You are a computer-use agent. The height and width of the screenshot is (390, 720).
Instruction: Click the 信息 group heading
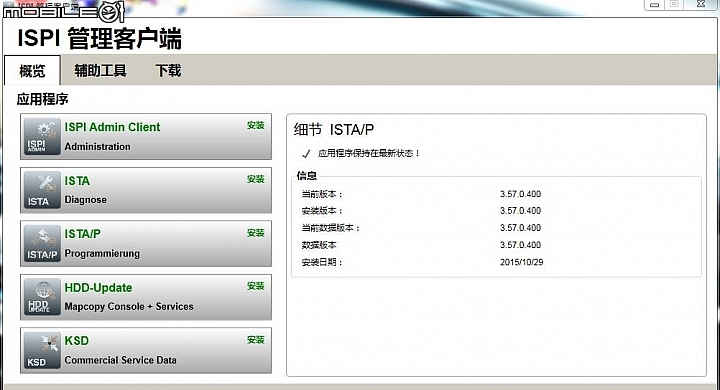[x=307, y=175]
